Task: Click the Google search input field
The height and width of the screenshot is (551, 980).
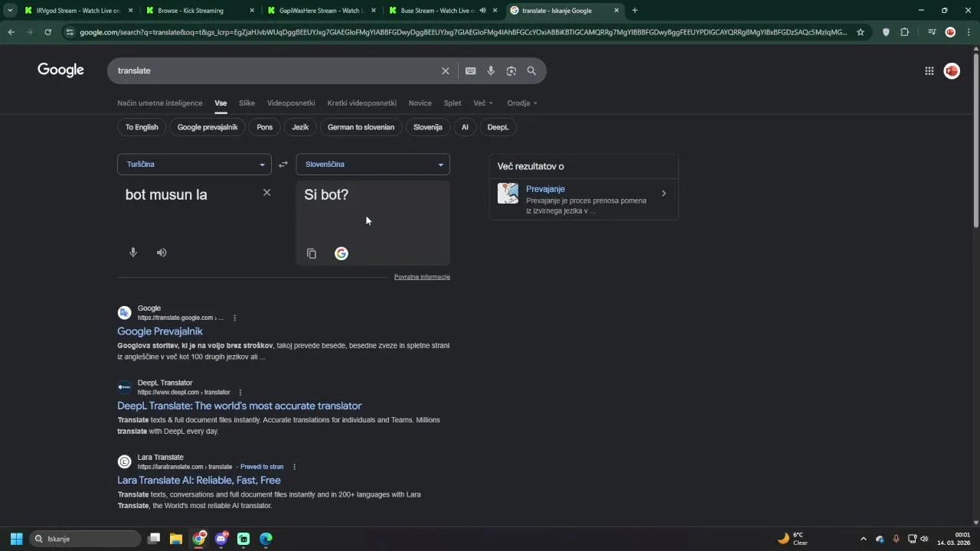Action: 276,70
